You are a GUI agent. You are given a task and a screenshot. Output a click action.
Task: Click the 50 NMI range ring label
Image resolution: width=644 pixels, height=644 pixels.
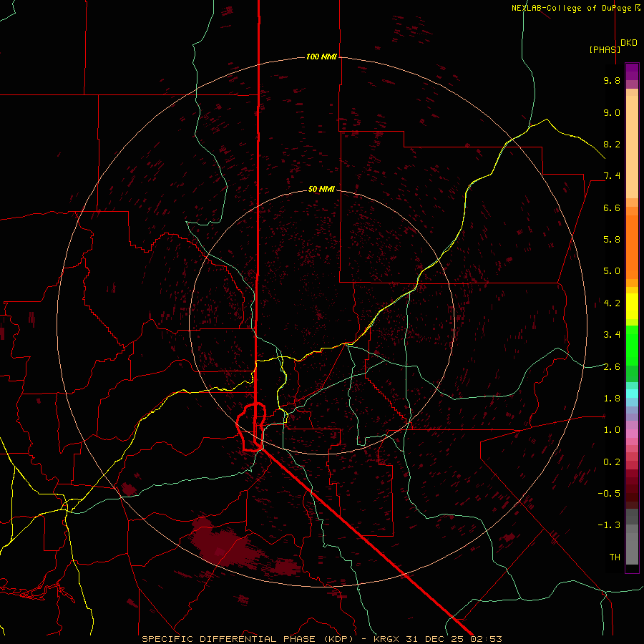coord(321,189)
